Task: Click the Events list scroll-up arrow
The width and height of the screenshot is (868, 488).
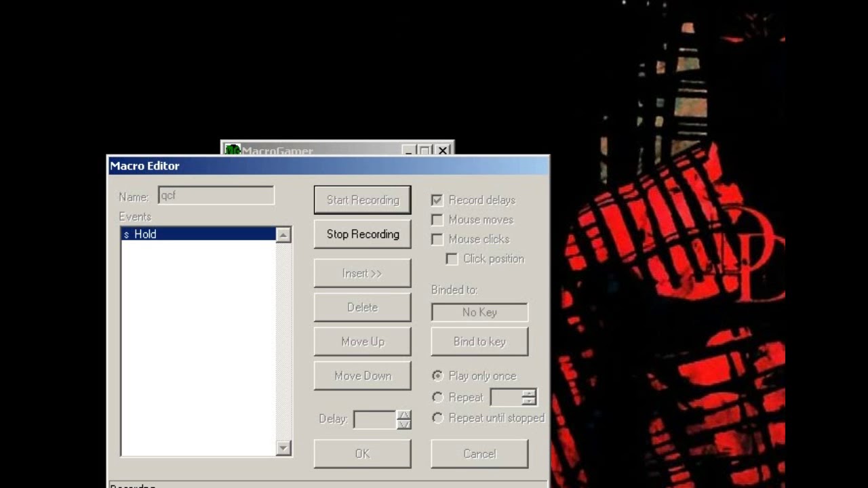Action: pyautogui.click(x=283, y=235)
